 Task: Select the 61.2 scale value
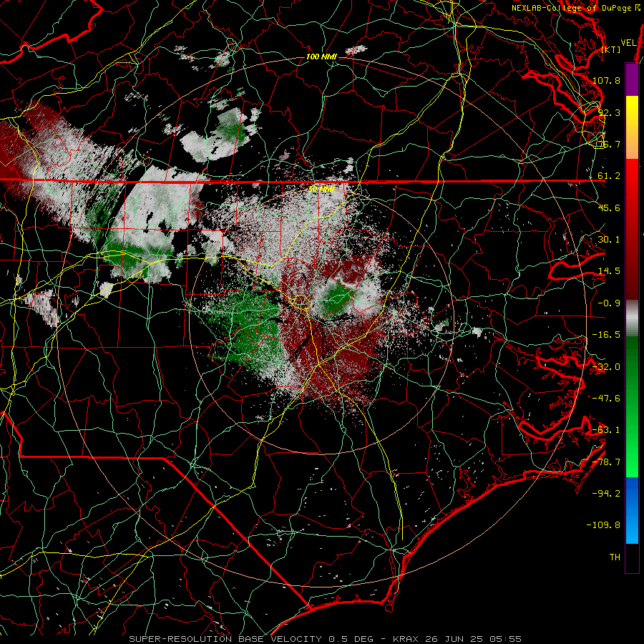609,176
